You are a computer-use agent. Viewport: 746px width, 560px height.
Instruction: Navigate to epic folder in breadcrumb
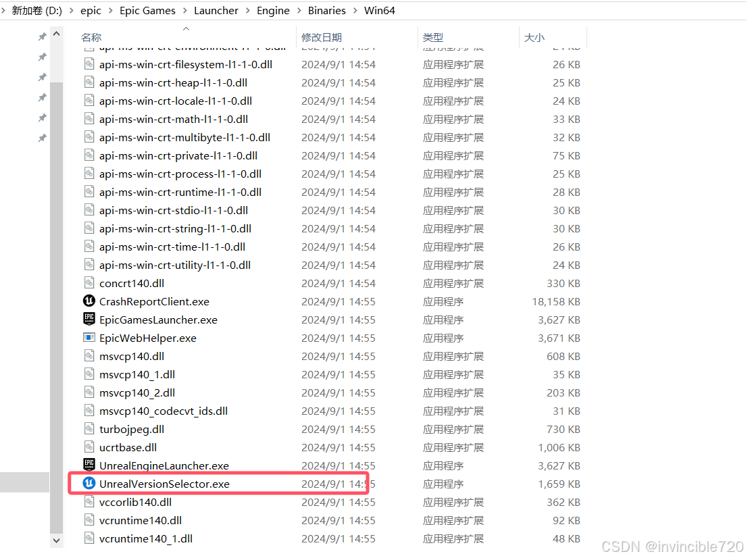[91, 10]
